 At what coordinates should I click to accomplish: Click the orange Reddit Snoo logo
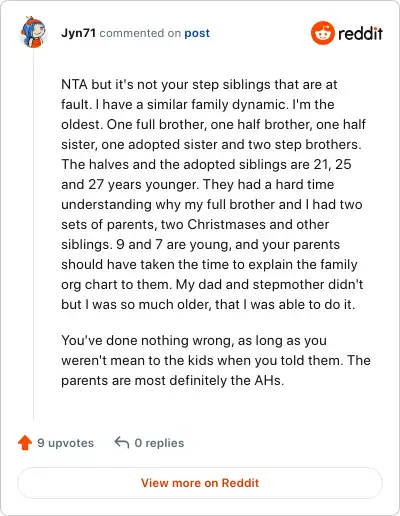(322, 33)
